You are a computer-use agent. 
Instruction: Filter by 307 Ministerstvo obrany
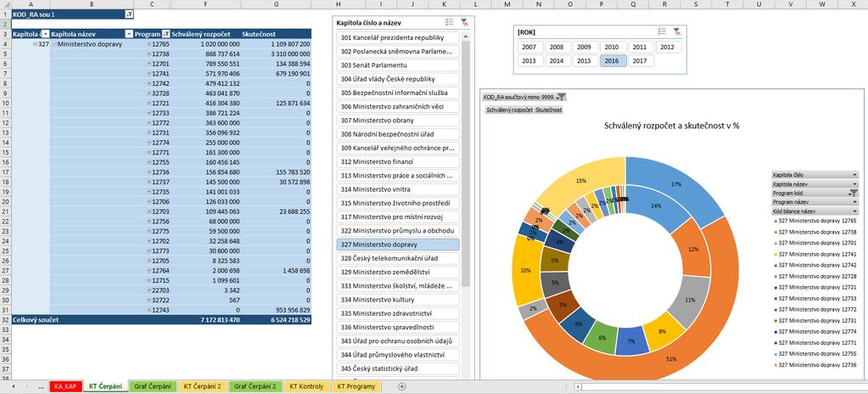398,121
